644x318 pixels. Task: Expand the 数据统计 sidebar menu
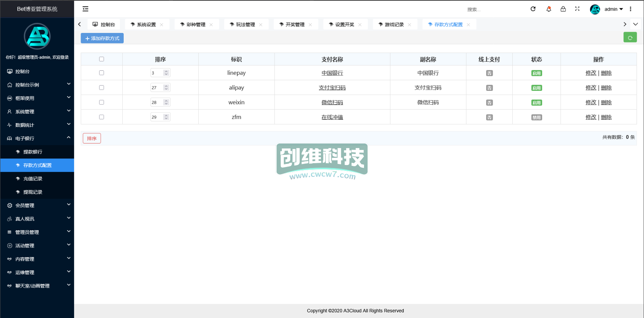click(x=37, y=125)
